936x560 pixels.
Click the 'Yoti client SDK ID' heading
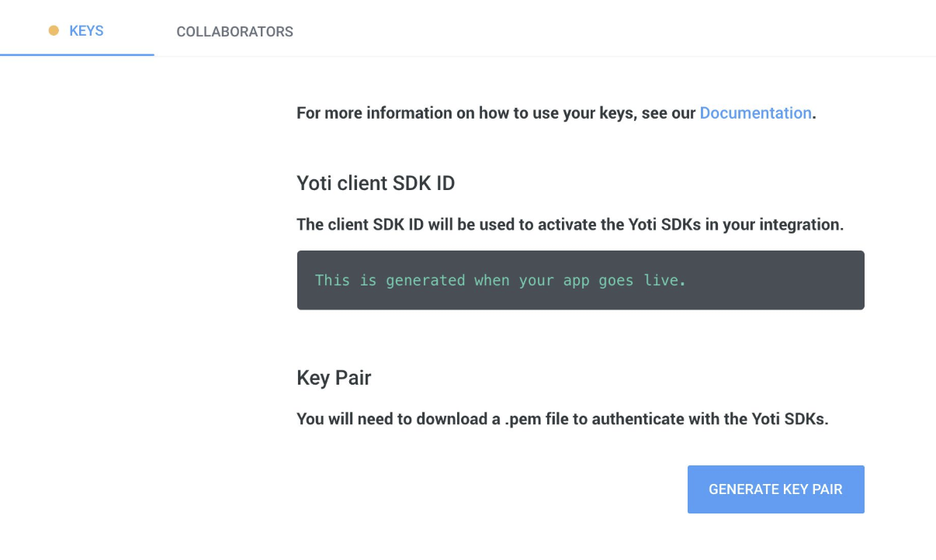click(376, 184)
